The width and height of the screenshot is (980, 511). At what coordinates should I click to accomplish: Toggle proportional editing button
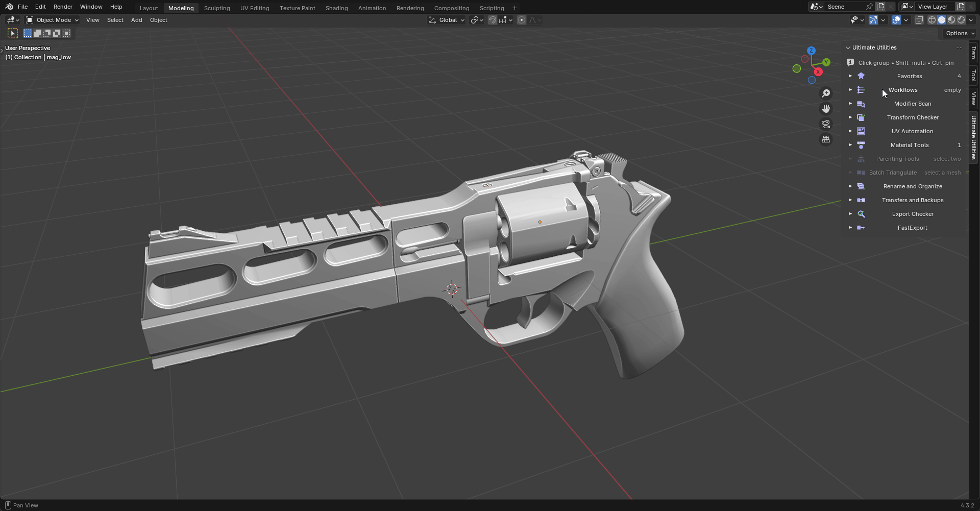coord(521,20)
